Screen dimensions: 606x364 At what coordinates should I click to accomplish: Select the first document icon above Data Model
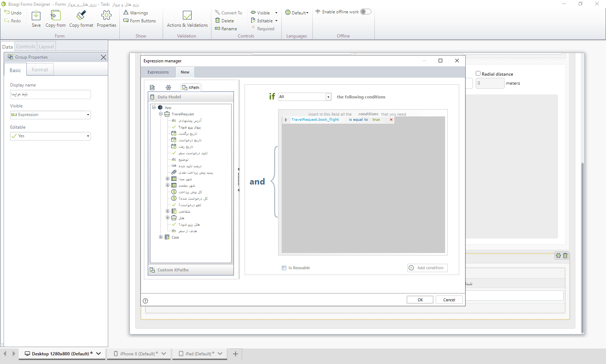152,88
